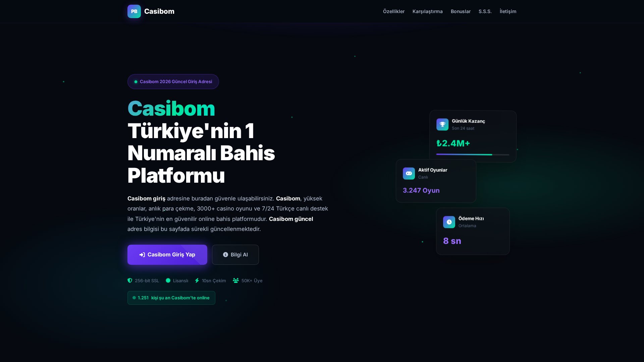
Task: Open the İletişim nav link
Action: coord(508,11)
